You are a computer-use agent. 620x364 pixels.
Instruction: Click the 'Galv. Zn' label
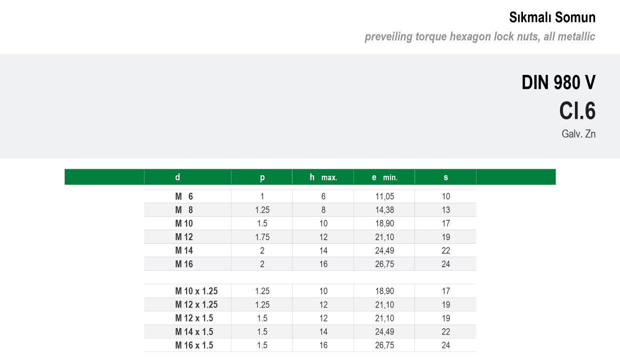[x=578, y=134]
